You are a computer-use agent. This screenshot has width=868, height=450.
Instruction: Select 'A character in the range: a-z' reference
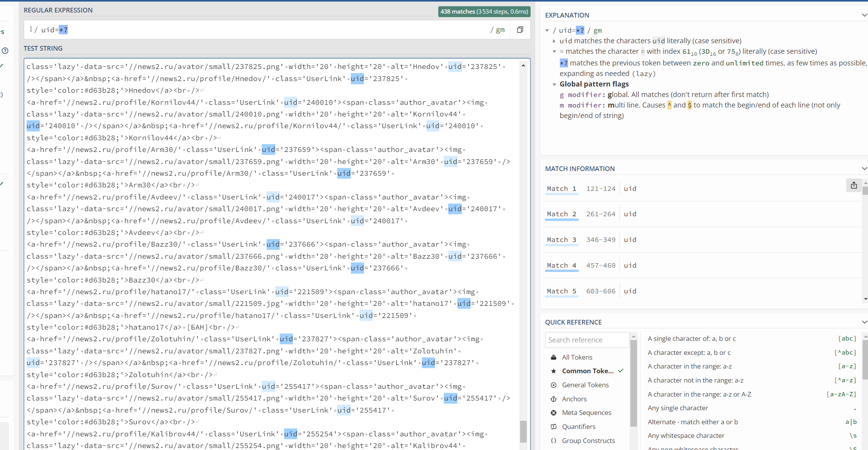752,366
